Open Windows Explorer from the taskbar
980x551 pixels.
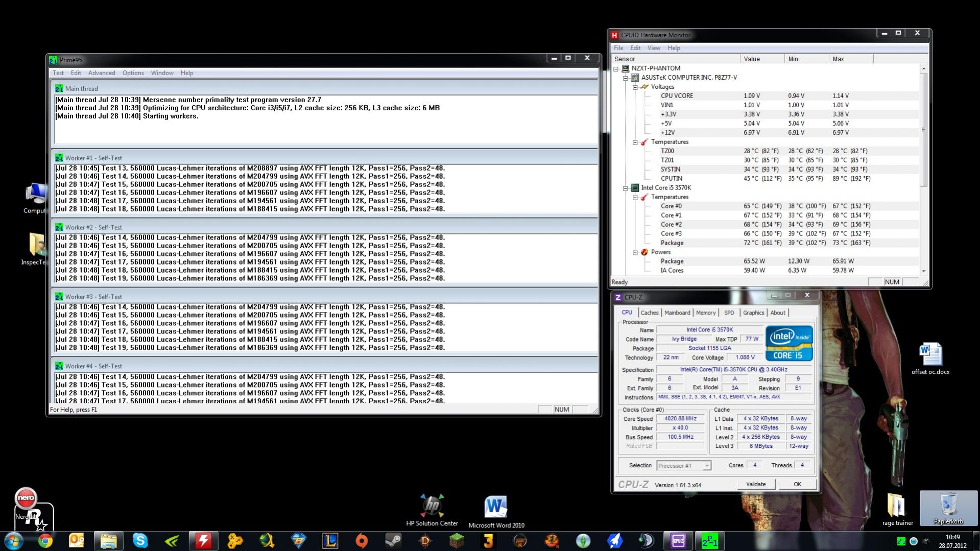(x=108, y=540)
